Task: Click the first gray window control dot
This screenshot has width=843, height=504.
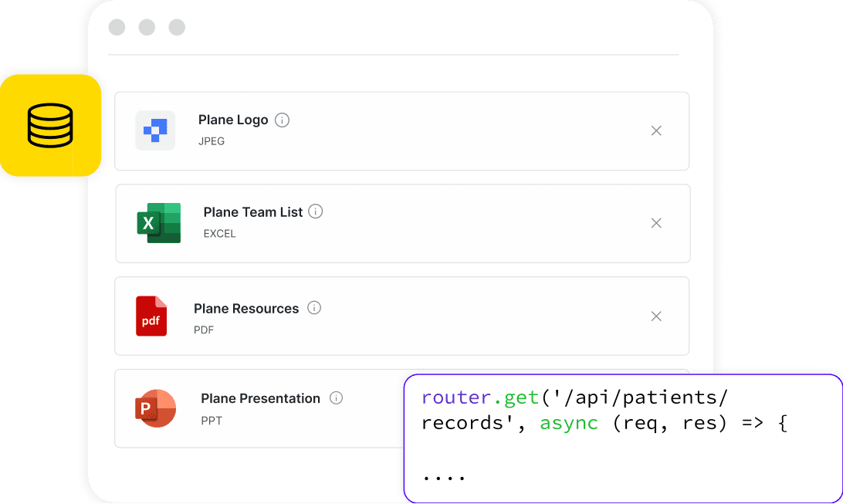Action: coord(117,28)
